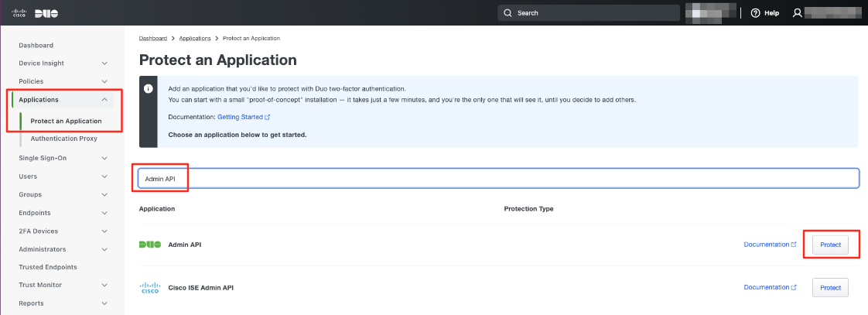
Task: Open the Dashboard sidebar item
Action: click(x=36, y=46)
